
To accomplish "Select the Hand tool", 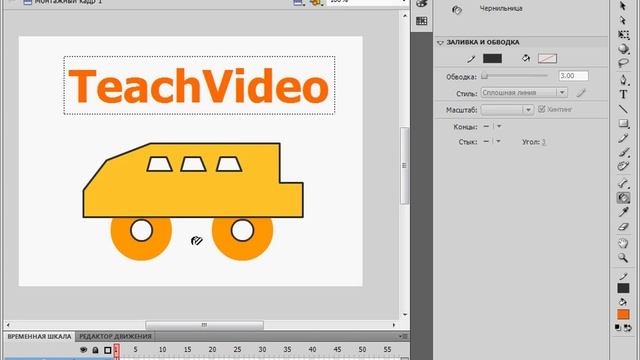I will point(623,243).
